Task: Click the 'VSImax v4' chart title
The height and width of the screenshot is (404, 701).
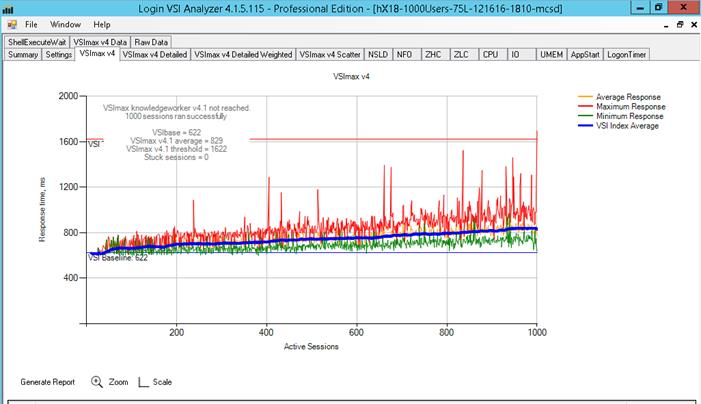Action: 351,76
